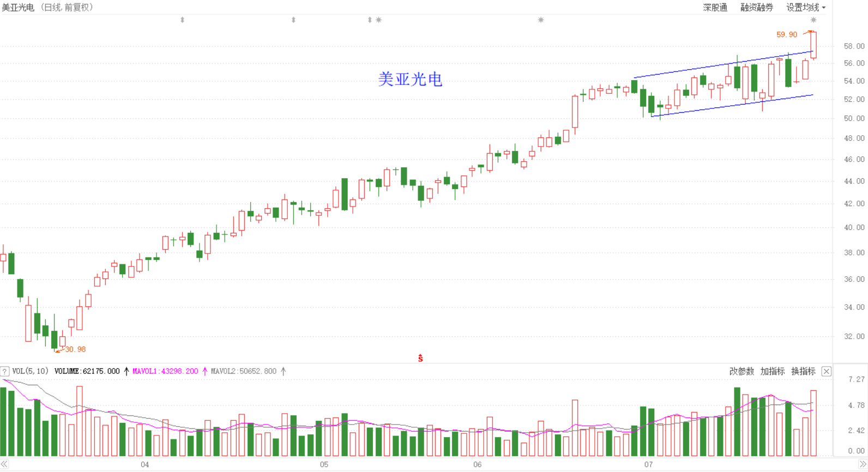Click the up arrow after VOLUME:62175.000

pyautogui.click(x=126, y=371)
